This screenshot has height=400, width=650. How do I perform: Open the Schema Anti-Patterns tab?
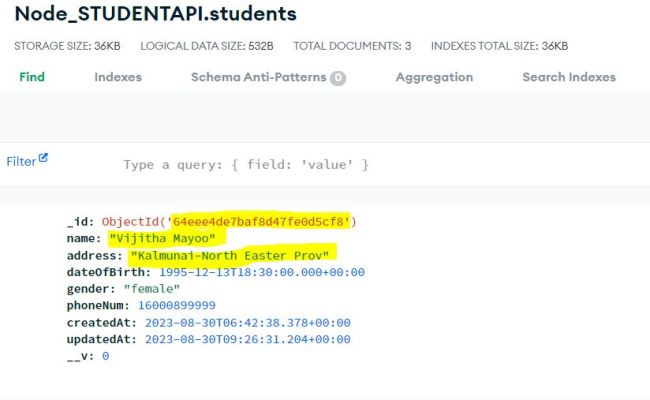click(259, 77)
